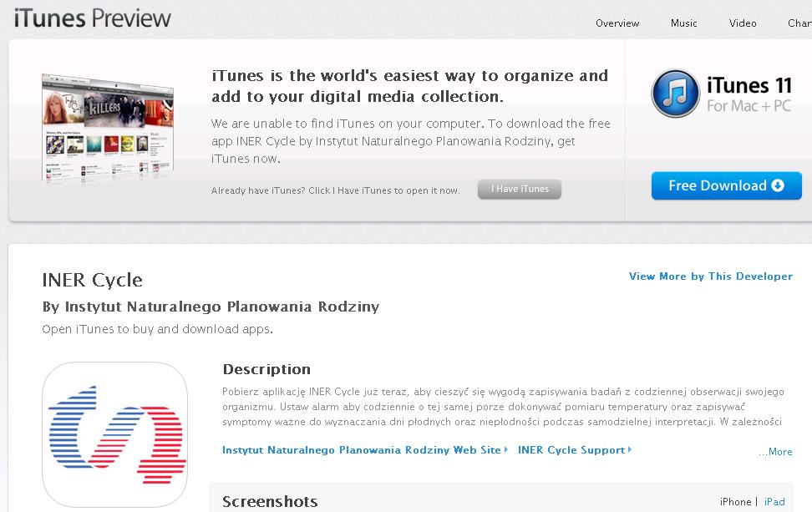
Task: Open the Music menu item
Action: coord(683,23)
